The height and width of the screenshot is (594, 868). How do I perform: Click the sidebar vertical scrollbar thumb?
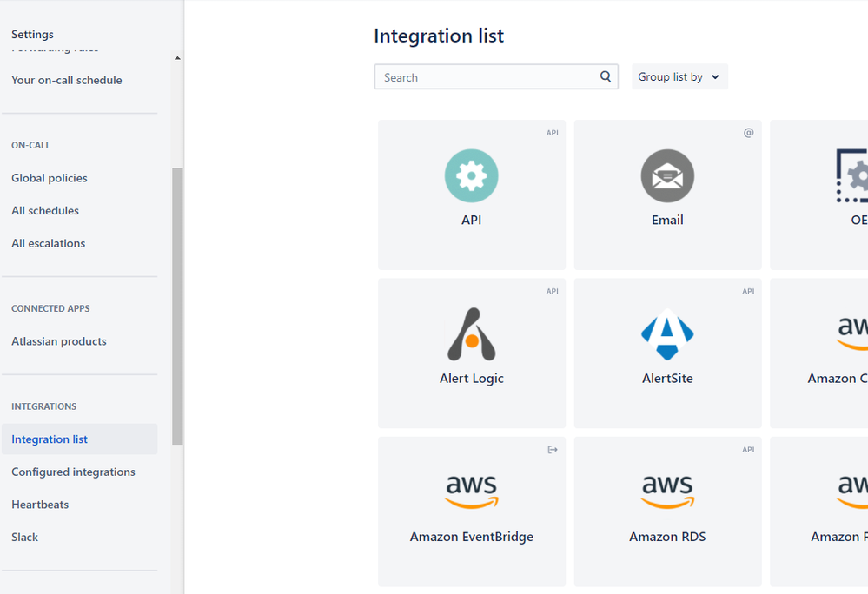pyautogui.click(x=177, y=306)
